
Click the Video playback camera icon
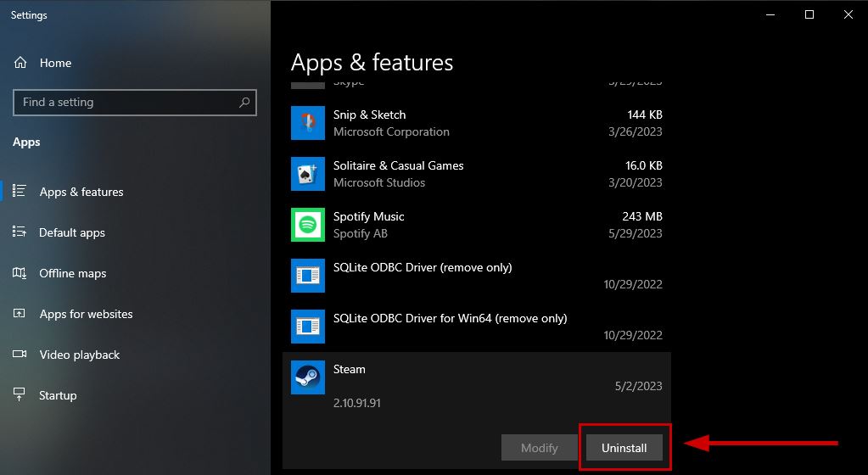tap(20, 355)
